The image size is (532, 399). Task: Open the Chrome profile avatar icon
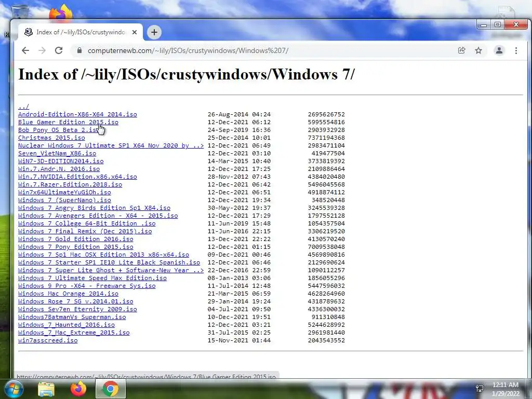(x=499, y=50)
